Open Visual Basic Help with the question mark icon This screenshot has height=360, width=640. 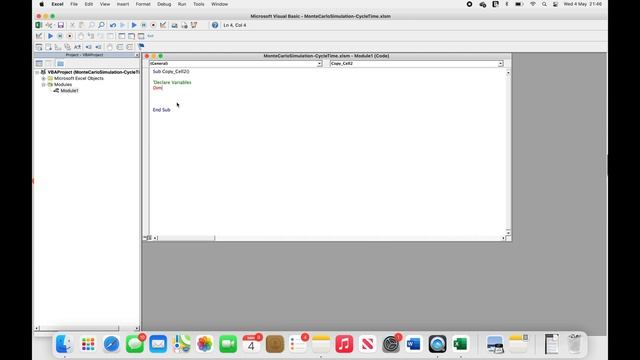pyautogui.click(x=215, y=25)
